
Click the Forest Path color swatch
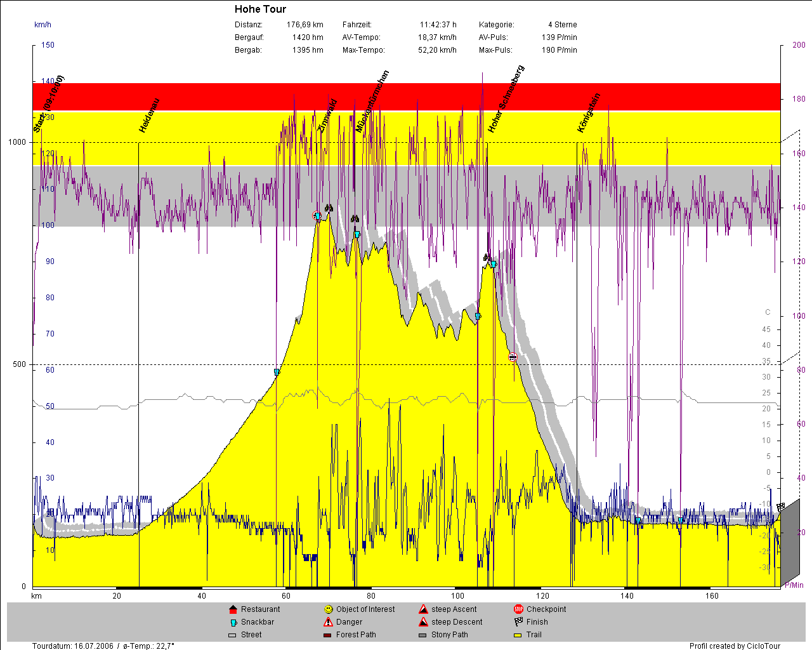tap(328, 635)
